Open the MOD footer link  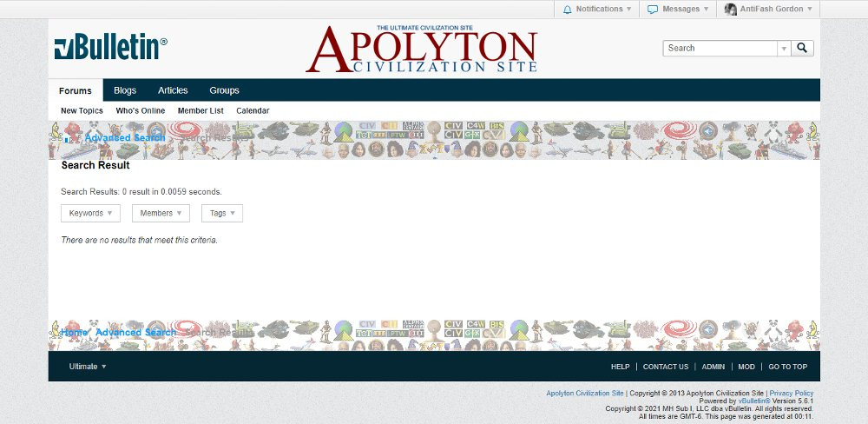click(746, 367)
